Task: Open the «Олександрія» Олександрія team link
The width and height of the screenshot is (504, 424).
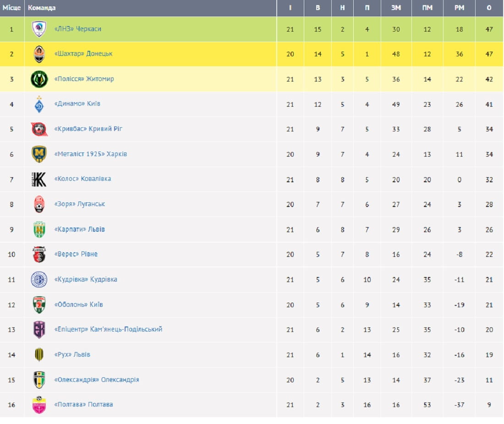Action: click(96, 380)
